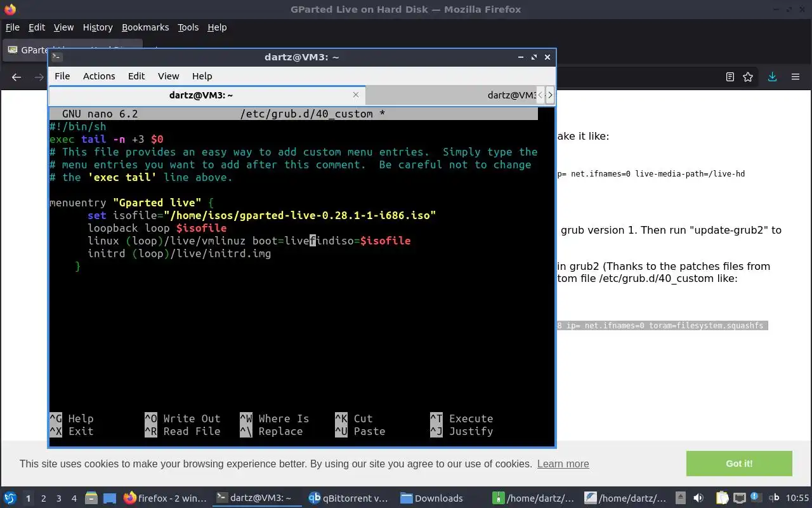Open Firefox View menu in top menubar

(x=63, y=27)
